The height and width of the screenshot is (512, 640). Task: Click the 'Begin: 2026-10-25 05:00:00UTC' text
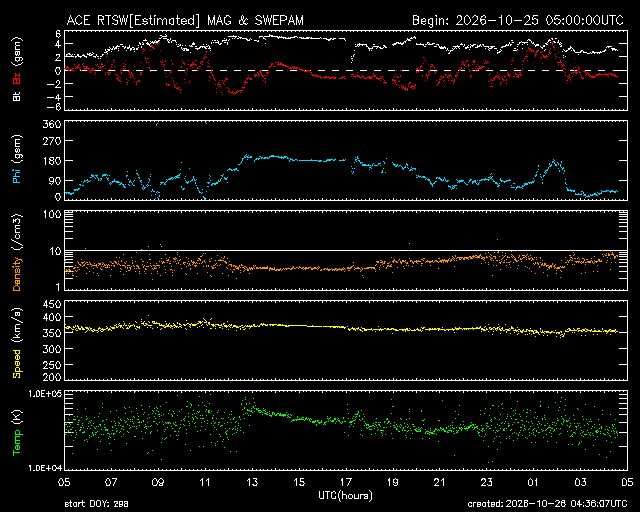point(518,20)
